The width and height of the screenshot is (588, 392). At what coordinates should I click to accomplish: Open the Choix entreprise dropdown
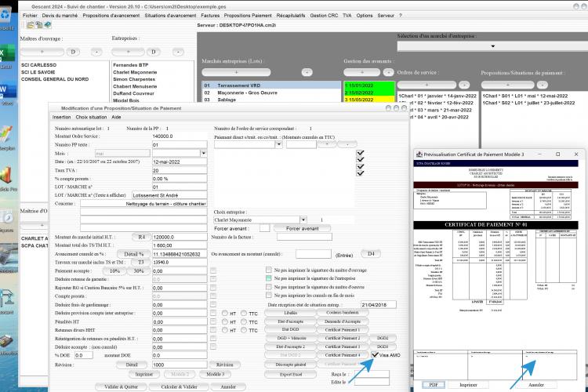pyautogui.click(x=303, y=220)
